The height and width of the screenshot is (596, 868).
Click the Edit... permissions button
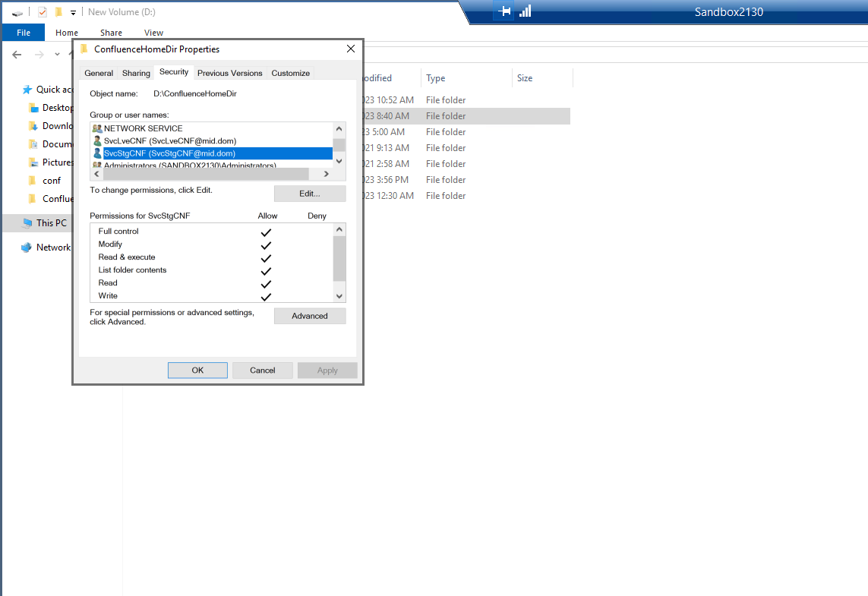click(310, 194)
